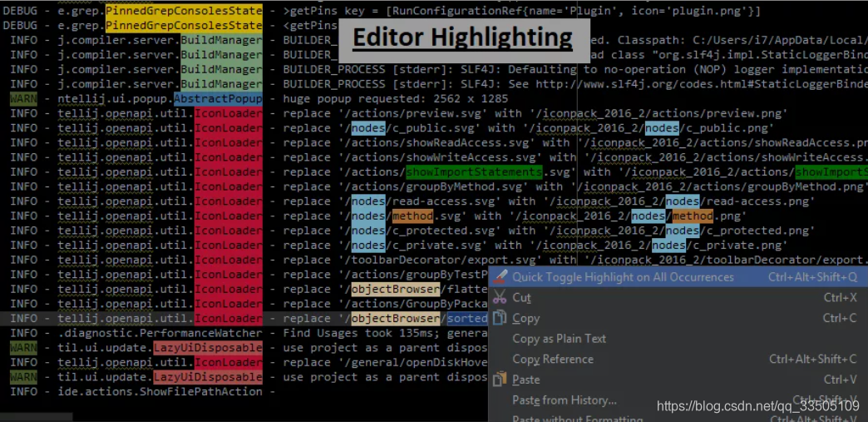Click WARN label on the AbstractPopup line
The width and height of the screenshot is (868, 422).
[x=23, y=99]
